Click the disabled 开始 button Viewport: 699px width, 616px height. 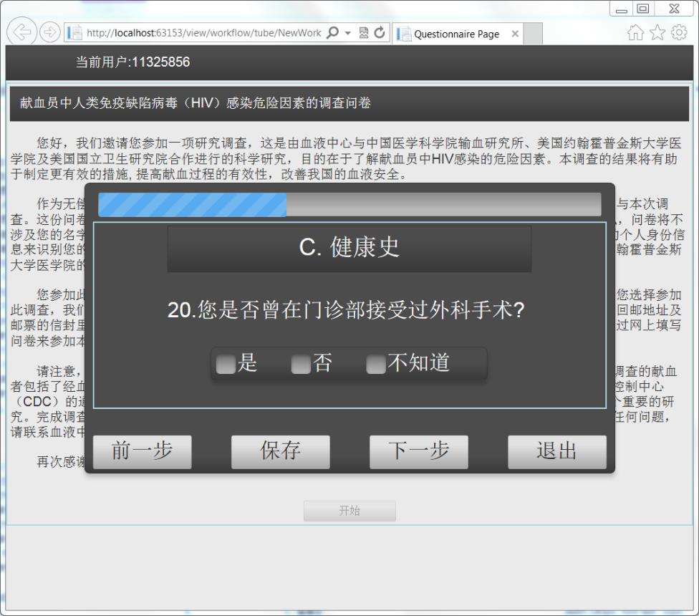click(349, 511)
